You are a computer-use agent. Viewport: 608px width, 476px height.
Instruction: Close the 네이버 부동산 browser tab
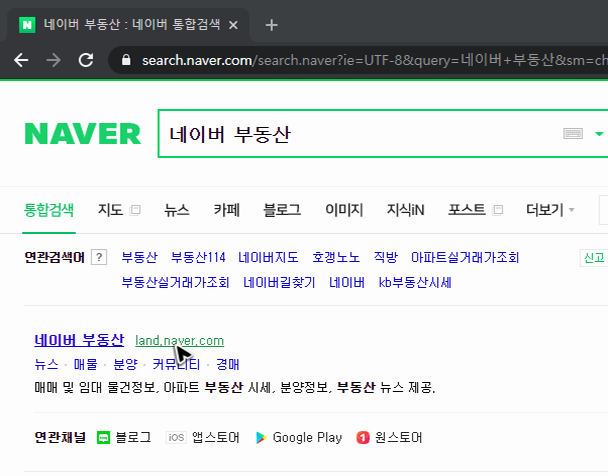(233, 25)
